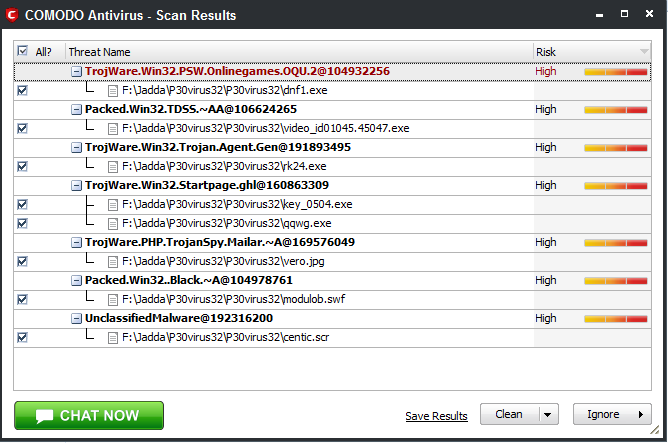
Task: Uncheck the qqwg.exe checkbox
Action: 22,223
